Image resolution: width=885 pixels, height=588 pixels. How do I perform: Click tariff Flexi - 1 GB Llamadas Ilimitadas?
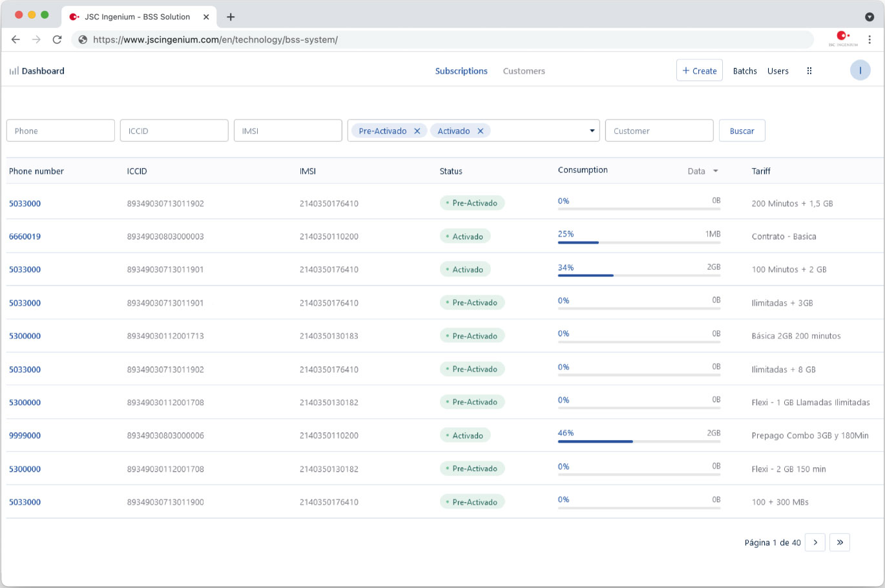coord(811,403)
